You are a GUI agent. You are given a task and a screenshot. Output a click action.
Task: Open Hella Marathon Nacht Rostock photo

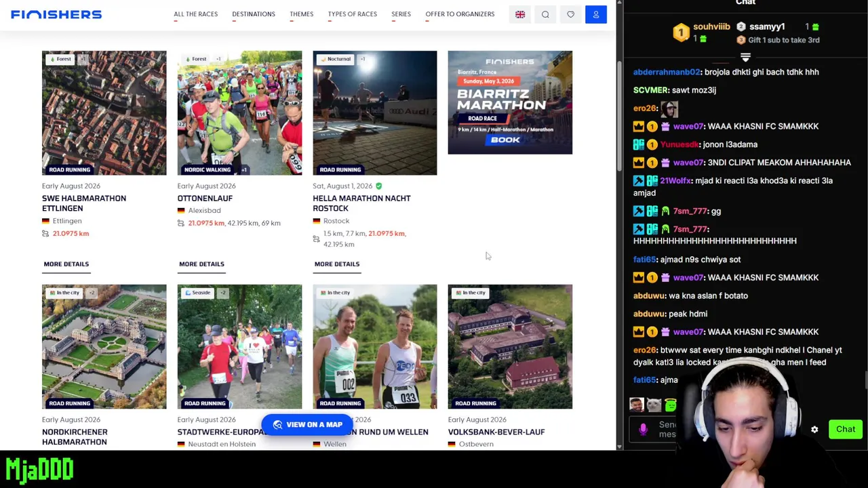(375, 113)
